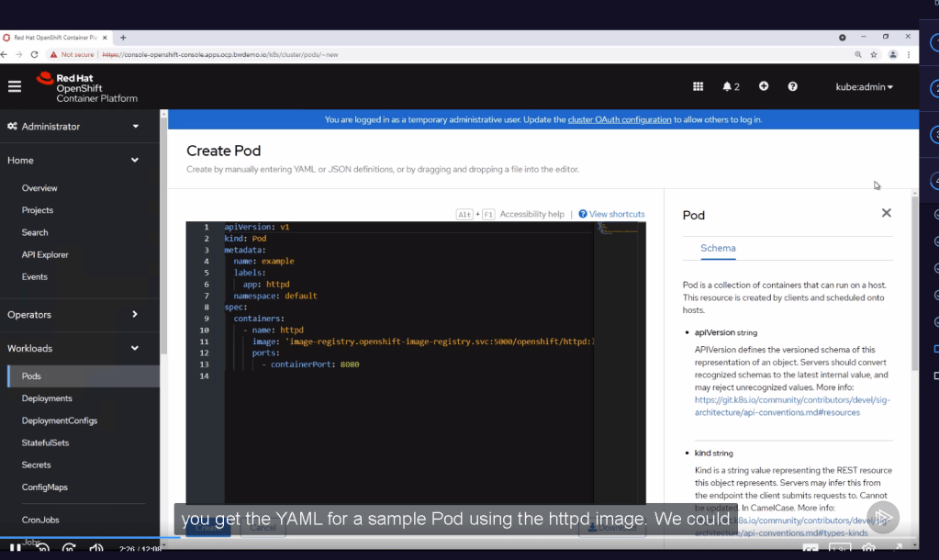The height and width of the screenshot is (560, 939).
Task: Click the editor minimap preview
Action: click(x=620, y=230)
